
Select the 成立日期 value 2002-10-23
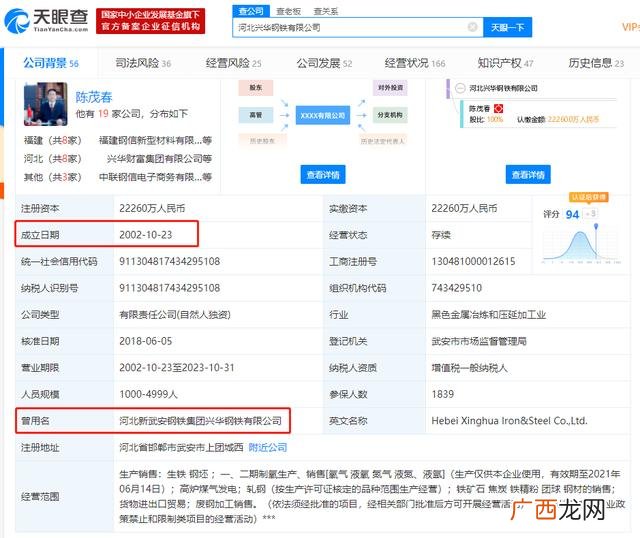pos(146,235)
